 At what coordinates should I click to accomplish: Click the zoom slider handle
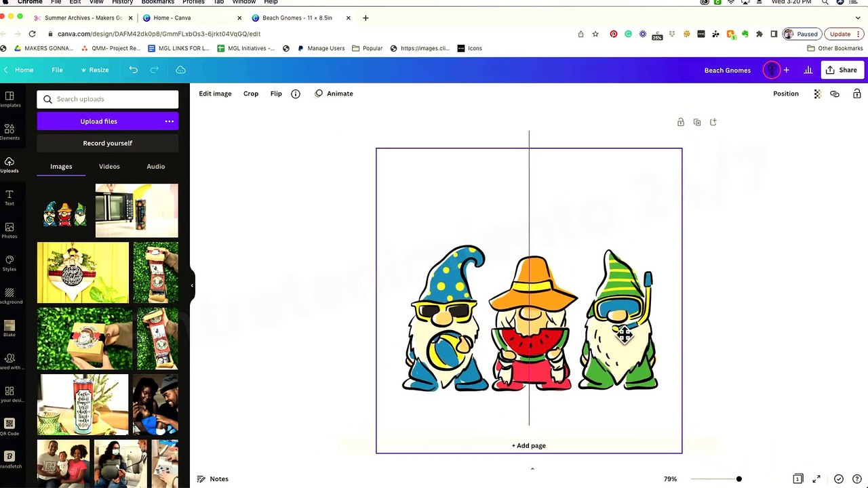coord(738,479)
